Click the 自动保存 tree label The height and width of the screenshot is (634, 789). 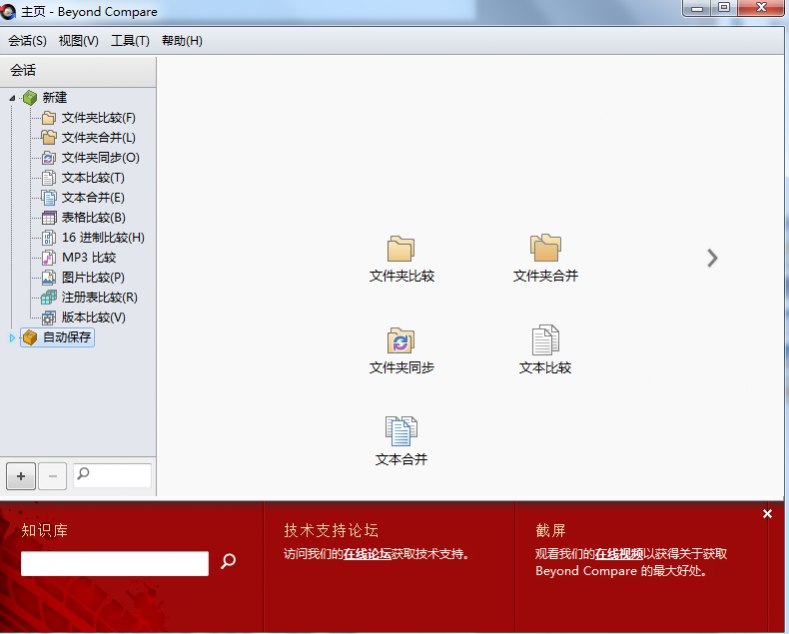click(x=66, y=337)
